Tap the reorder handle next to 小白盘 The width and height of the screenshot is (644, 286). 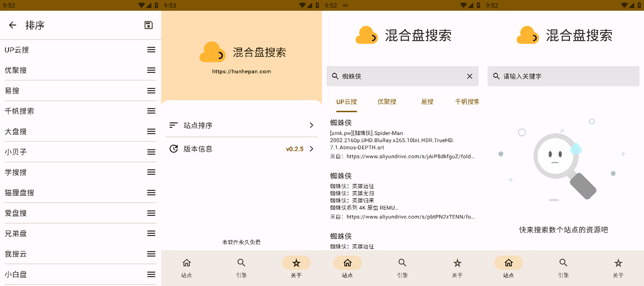(151, 274)
